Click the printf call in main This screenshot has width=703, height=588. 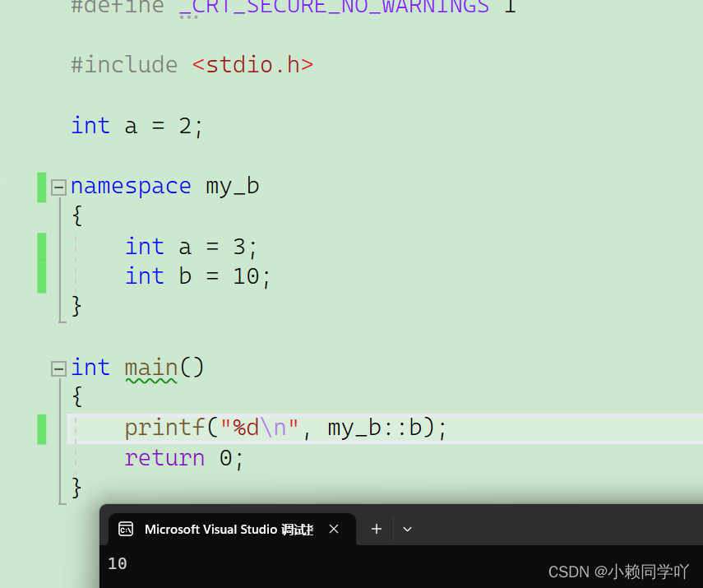click(164, 428)
